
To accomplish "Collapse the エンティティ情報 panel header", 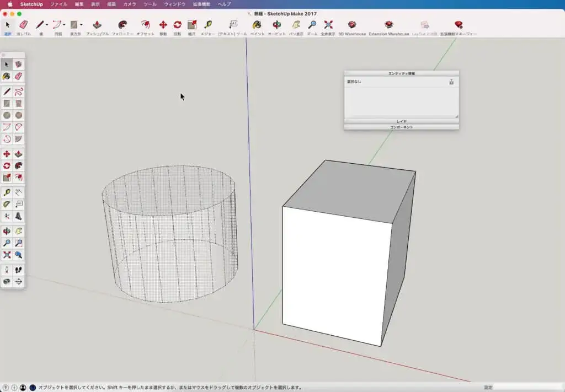I will pyautogui.click(x=402, y=73).
